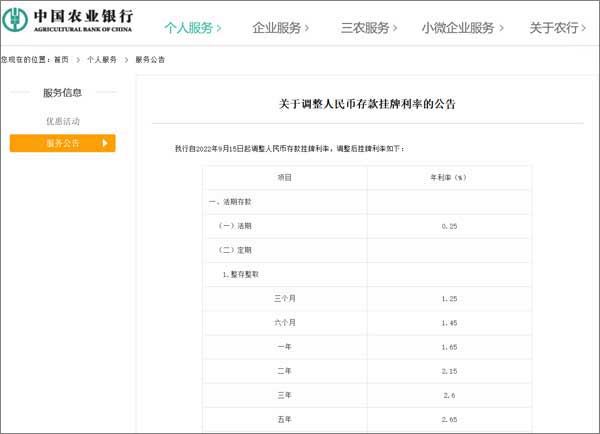This screenshot has width=600, height=434.
Task: Open 优惠活动 in the sidebar
Action: pos(63,121)
